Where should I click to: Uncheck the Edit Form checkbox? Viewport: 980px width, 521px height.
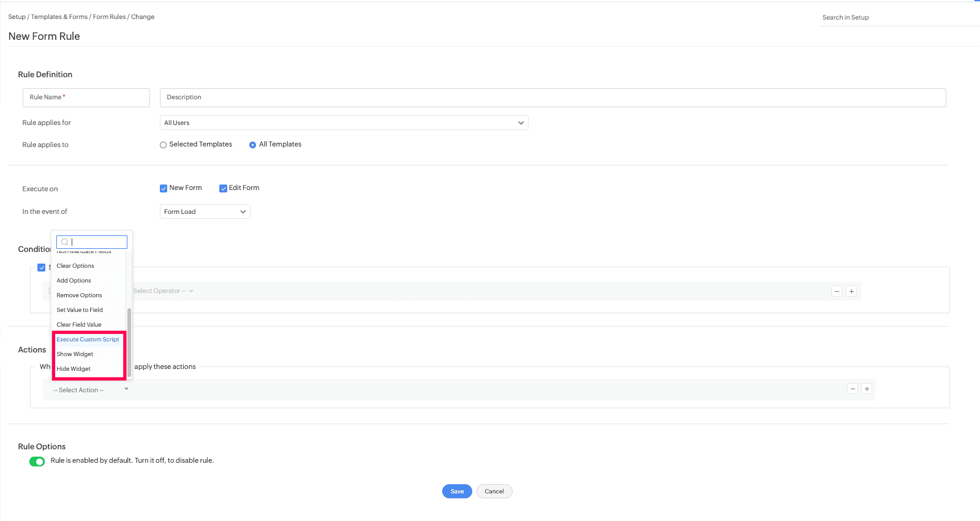(x=224, y=188)
